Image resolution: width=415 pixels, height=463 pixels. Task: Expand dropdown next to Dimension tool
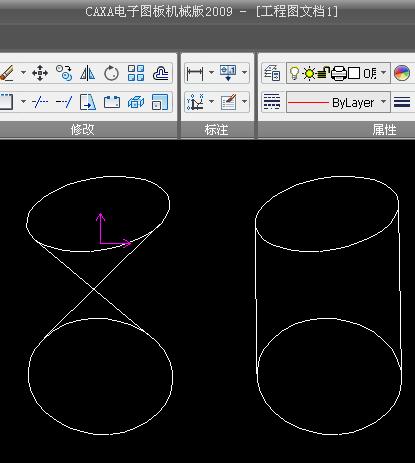click(x=211, y=72)
